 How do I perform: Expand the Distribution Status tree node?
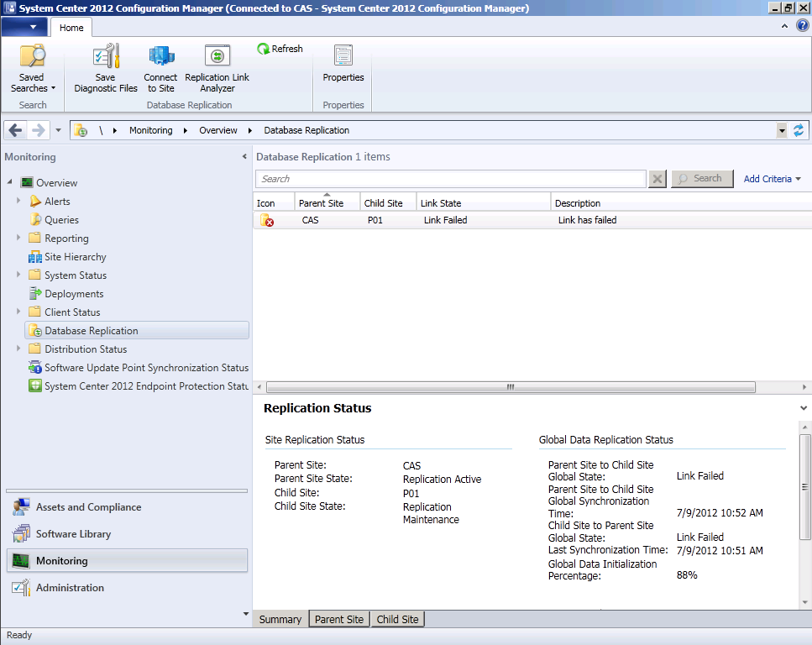(x=18, y=349)
